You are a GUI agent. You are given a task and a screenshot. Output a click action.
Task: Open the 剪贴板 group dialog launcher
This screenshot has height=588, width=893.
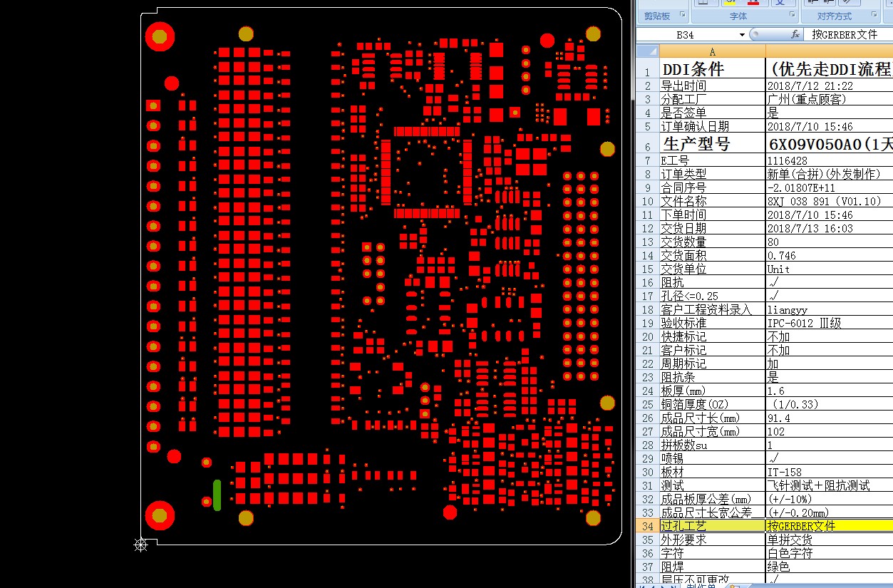point(682,15)
